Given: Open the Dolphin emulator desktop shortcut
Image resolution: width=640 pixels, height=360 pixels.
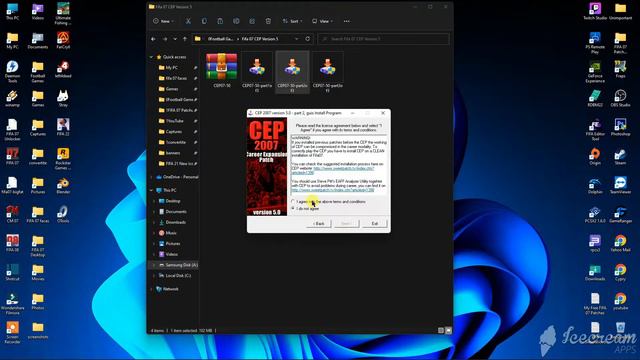Looking at the screenshot, I should coord(595,185).
